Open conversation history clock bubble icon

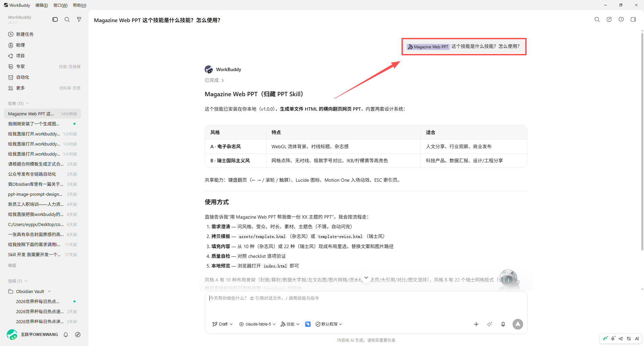pyautogui.click(x=621, y=19)
